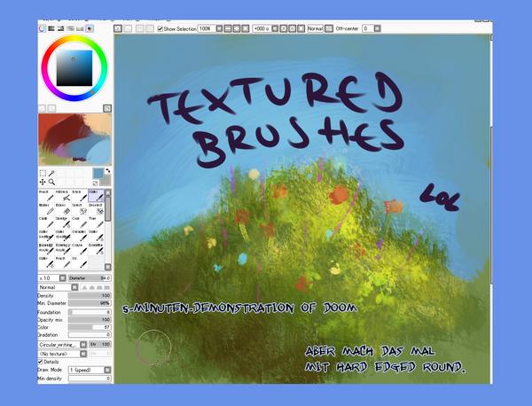Select the Marker tool

46,209
